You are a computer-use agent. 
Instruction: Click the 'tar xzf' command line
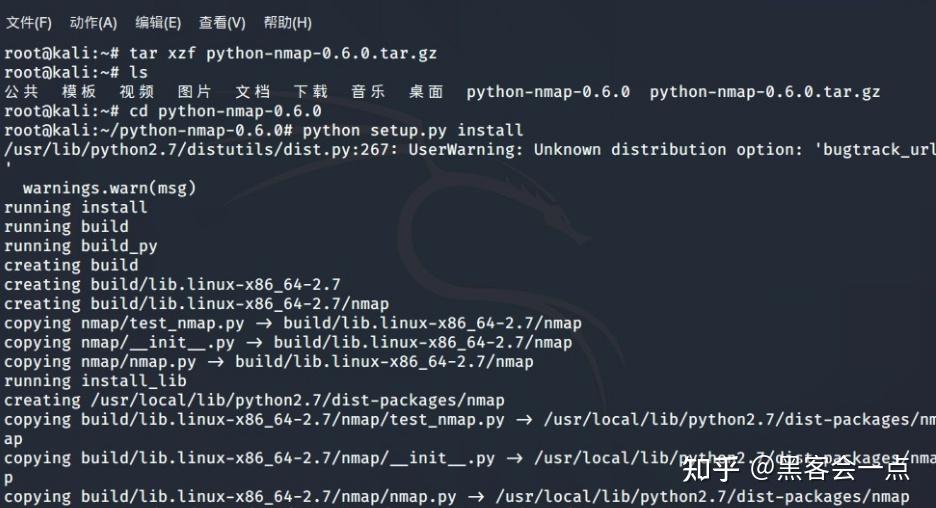(x=221, y=53)
